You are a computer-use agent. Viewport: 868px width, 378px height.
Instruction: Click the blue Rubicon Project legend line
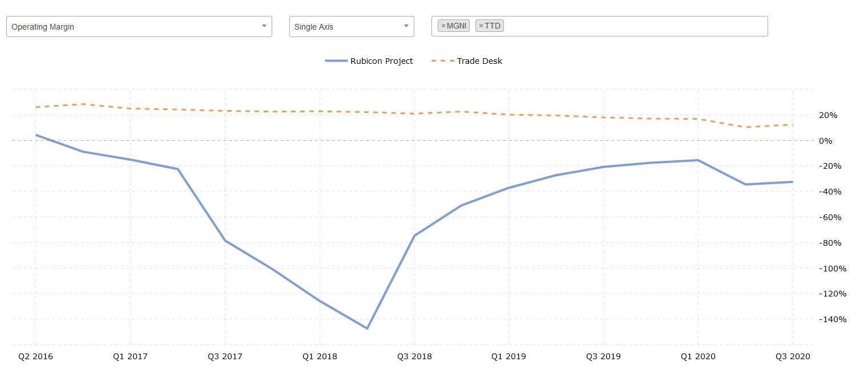[336, 61]
